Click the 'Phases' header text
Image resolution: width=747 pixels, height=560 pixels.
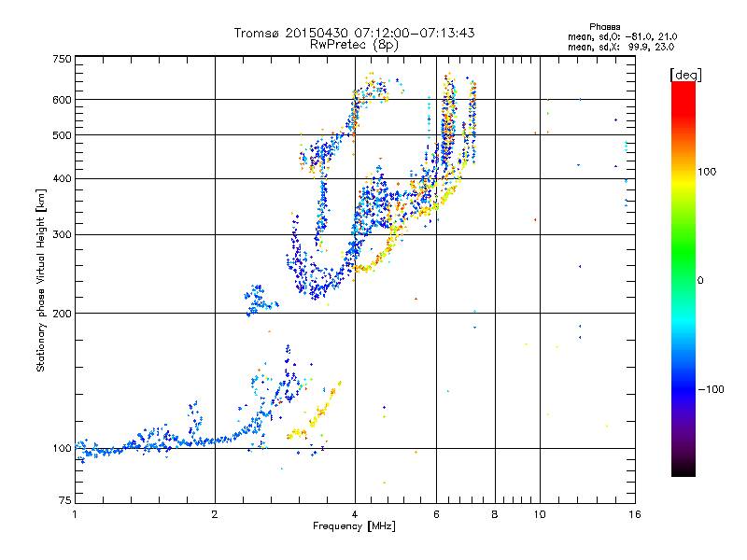(604, 27)
